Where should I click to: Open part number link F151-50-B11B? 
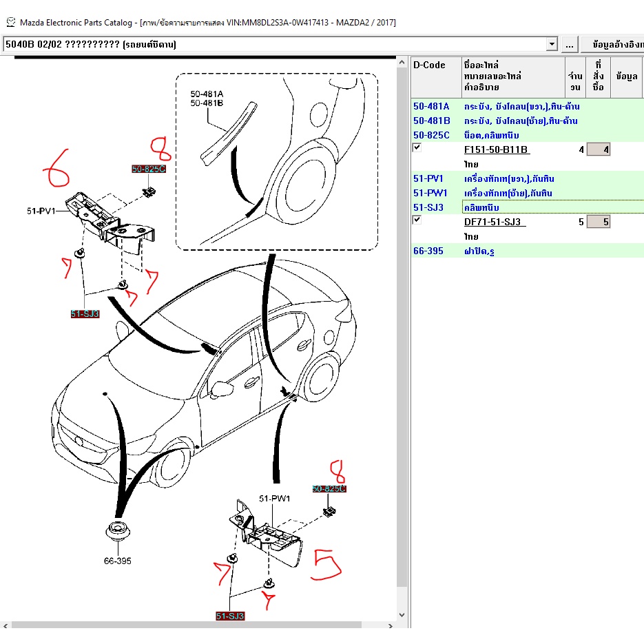(x=496, y=149)
